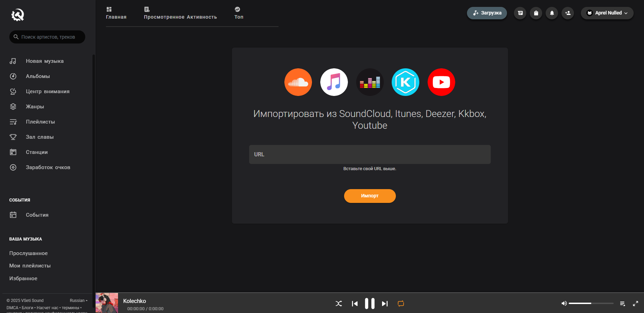The image size is (644, 313).
Task: Open the термины footer link
Action: (x=70, y=308)
